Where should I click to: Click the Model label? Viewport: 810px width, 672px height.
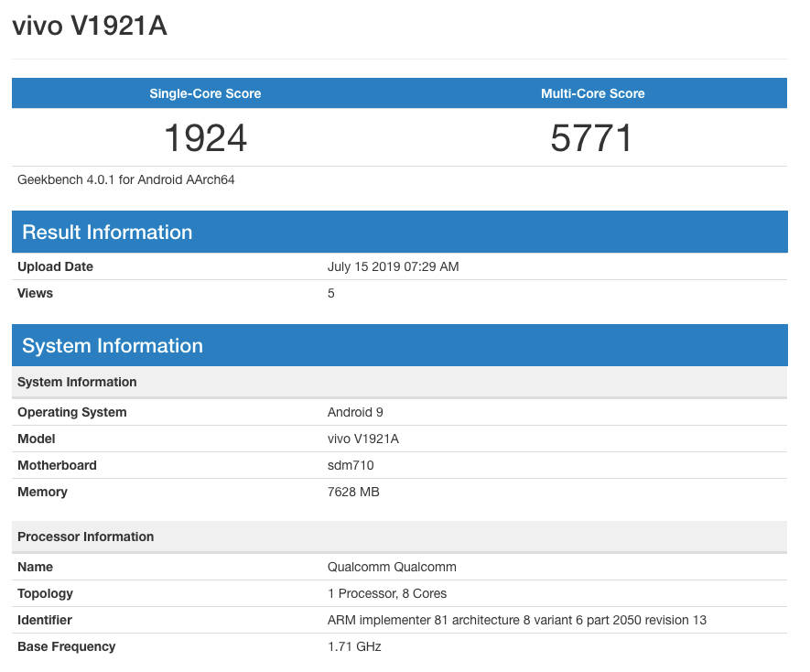click(37, 439)
